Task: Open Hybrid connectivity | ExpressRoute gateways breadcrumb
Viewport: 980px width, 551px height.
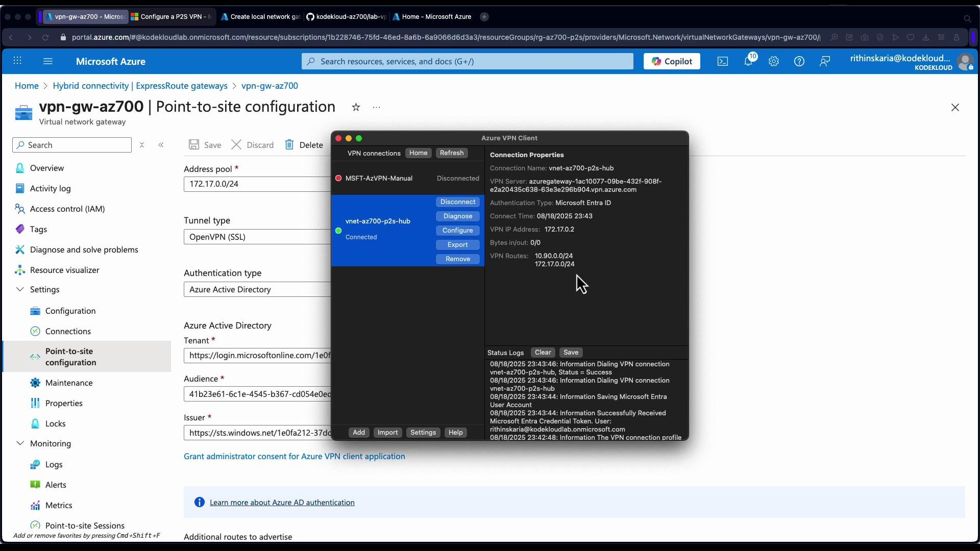Action: pos(140,86)
